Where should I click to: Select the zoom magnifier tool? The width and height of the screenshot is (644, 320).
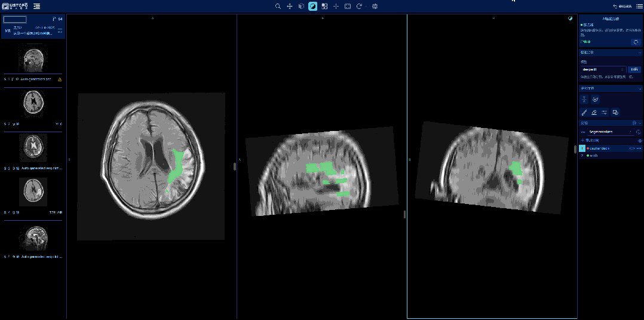(278, 6)
